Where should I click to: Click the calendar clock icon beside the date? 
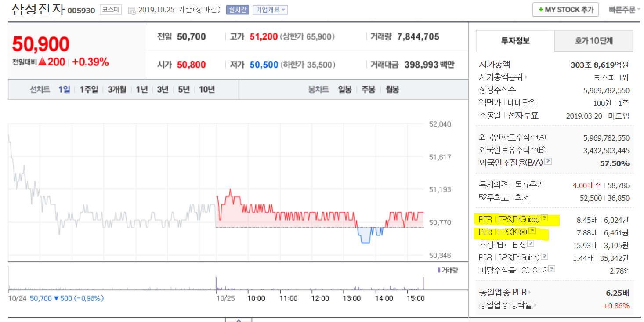(132, 10)
